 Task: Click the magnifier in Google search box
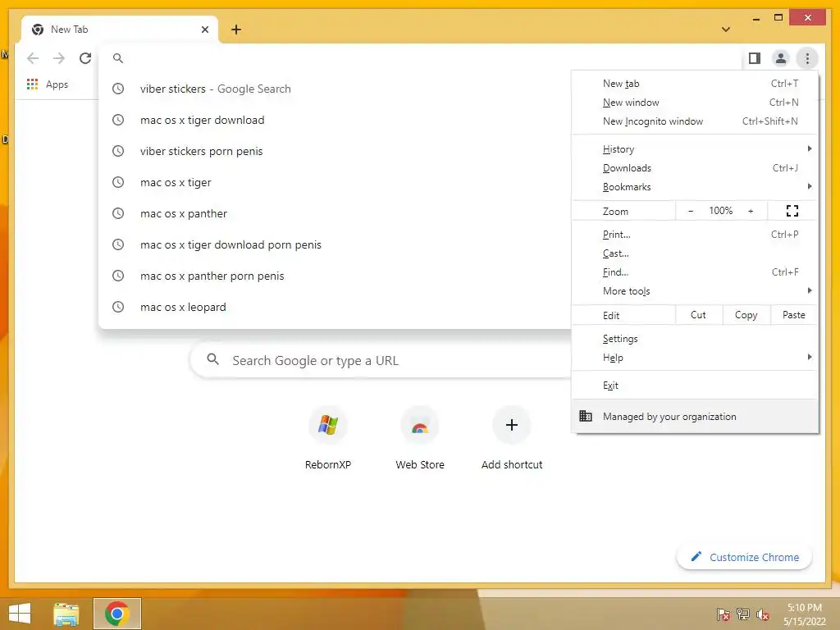(212, 359)
